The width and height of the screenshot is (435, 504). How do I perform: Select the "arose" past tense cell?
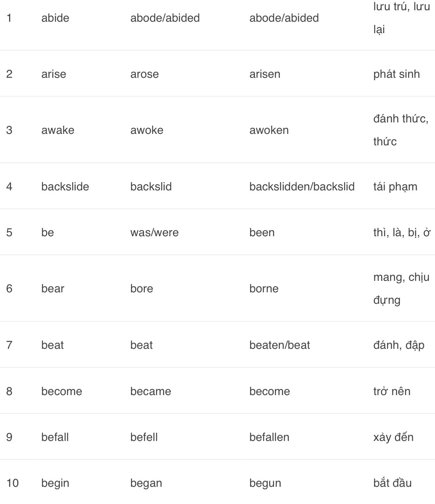(x=144, y=74)
